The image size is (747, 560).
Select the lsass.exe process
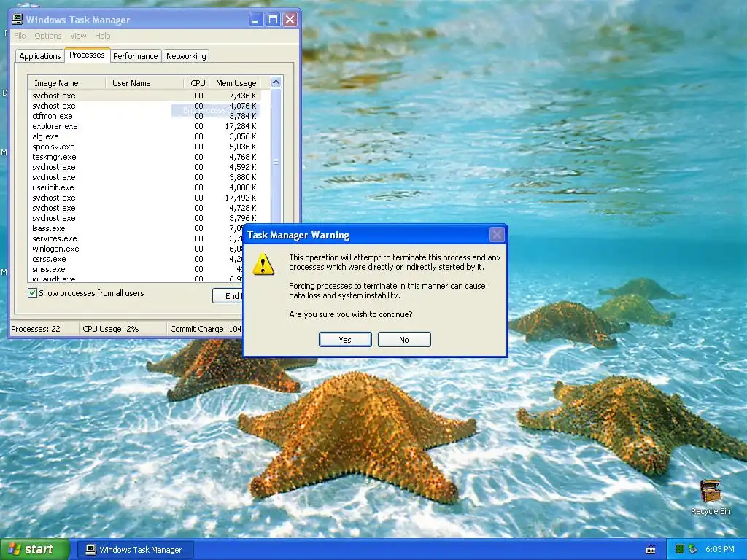click(x=136, y=228)
